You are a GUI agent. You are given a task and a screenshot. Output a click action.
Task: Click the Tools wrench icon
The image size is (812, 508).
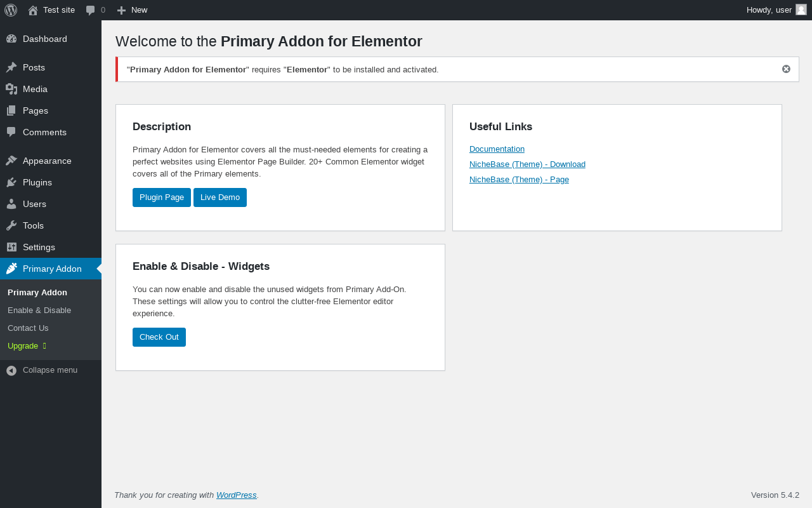[x=11, y=225]
